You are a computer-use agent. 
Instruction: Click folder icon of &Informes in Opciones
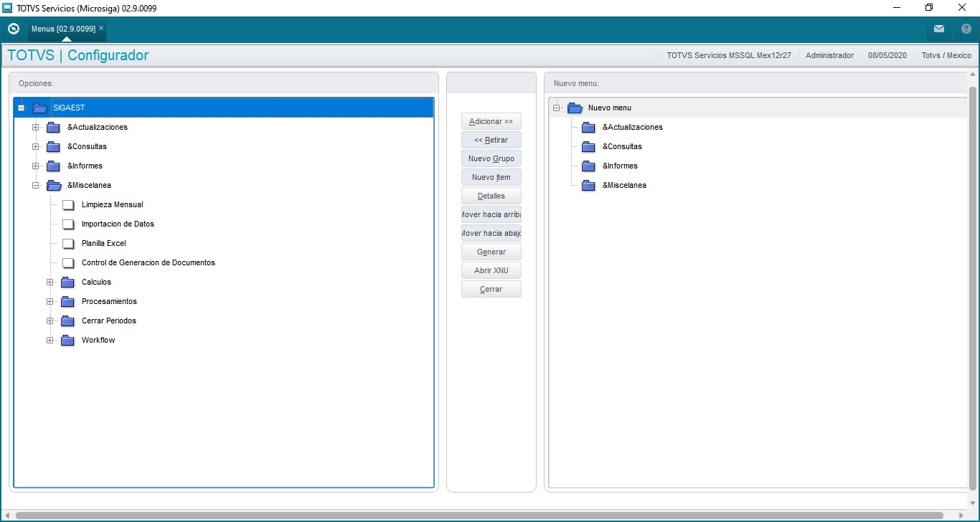pos(54,166)
